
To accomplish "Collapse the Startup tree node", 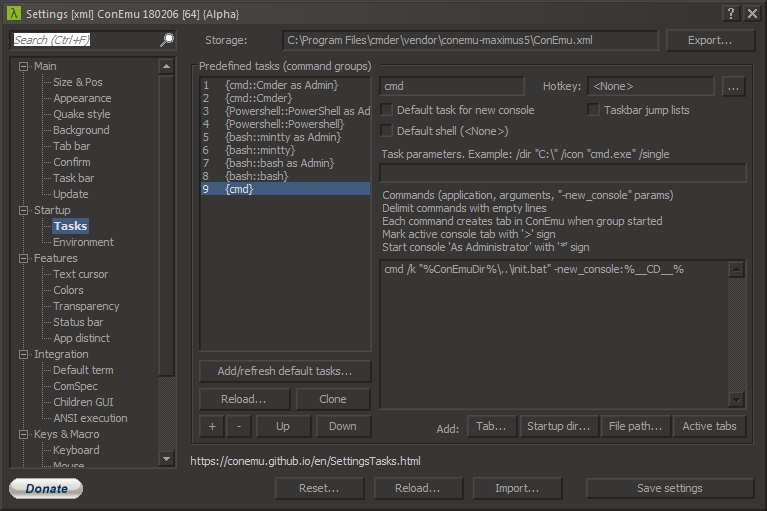I will [23, 210].
